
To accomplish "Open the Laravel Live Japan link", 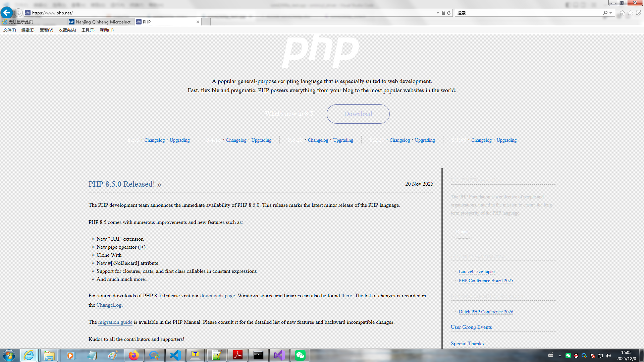I will pos(476,271).
